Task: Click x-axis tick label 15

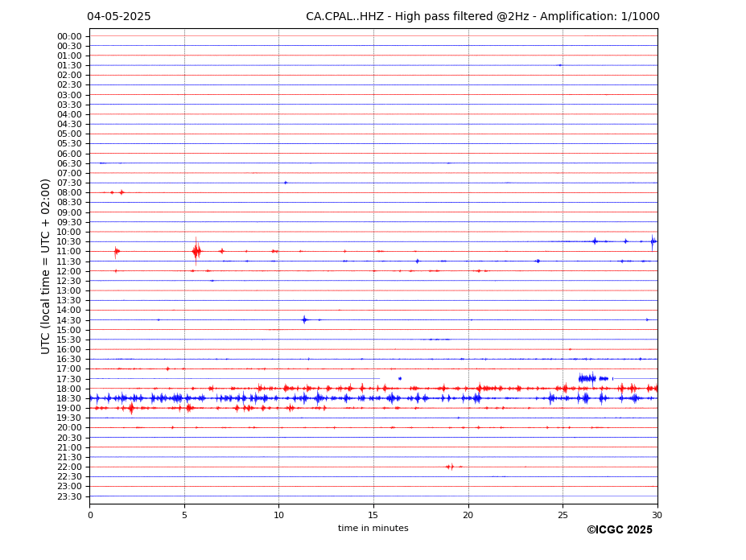Action: pyautogui.click(x=373, y=515)
